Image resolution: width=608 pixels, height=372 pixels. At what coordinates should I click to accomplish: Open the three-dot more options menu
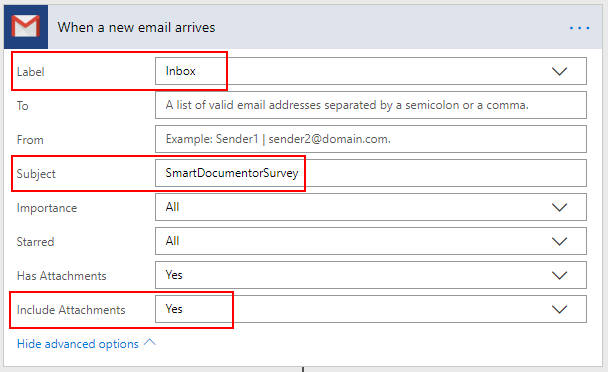(579, 28)
